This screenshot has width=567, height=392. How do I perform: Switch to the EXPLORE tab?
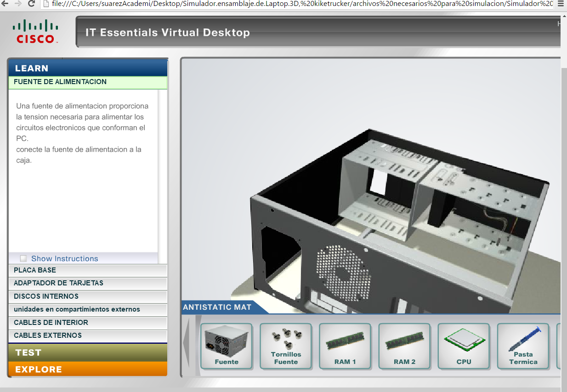click(87, 369)
